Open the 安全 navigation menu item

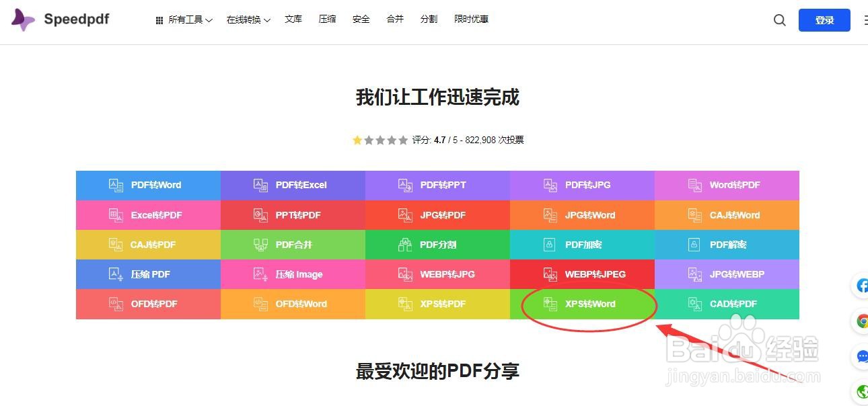coord(361,19)
